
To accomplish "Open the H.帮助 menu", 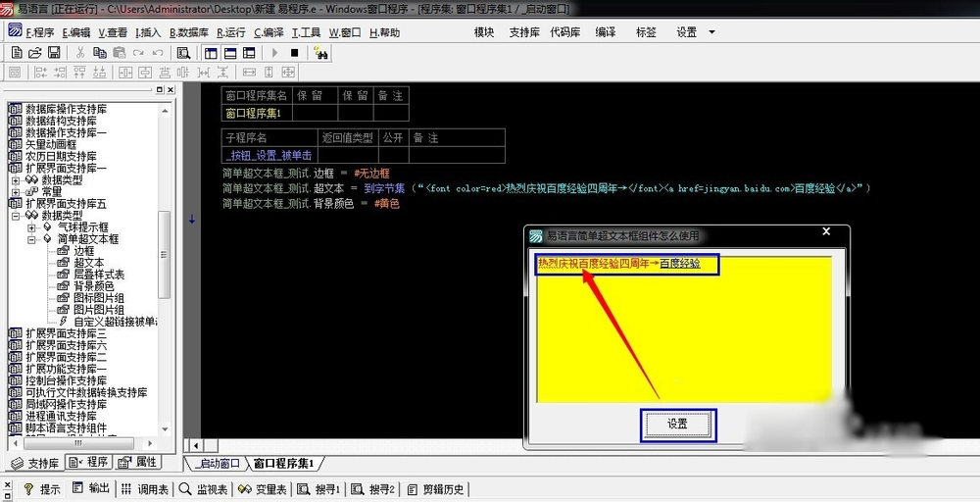I will 384,32.
